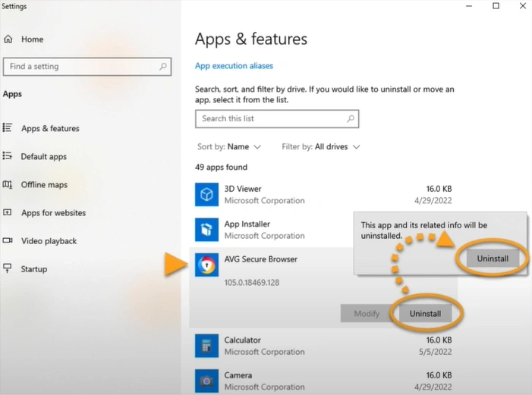Click version number 105.0.18469.128
Viewport: 532px width, 395px height.
252,283
